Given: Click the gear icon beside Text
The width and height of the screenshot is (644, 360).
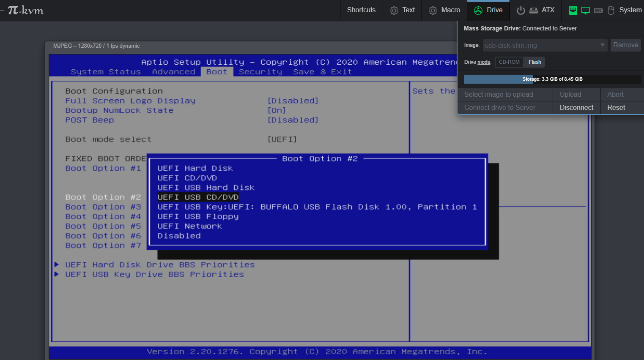Looking at the screenshot, I should pyautogui.click(x=393, y=10).
